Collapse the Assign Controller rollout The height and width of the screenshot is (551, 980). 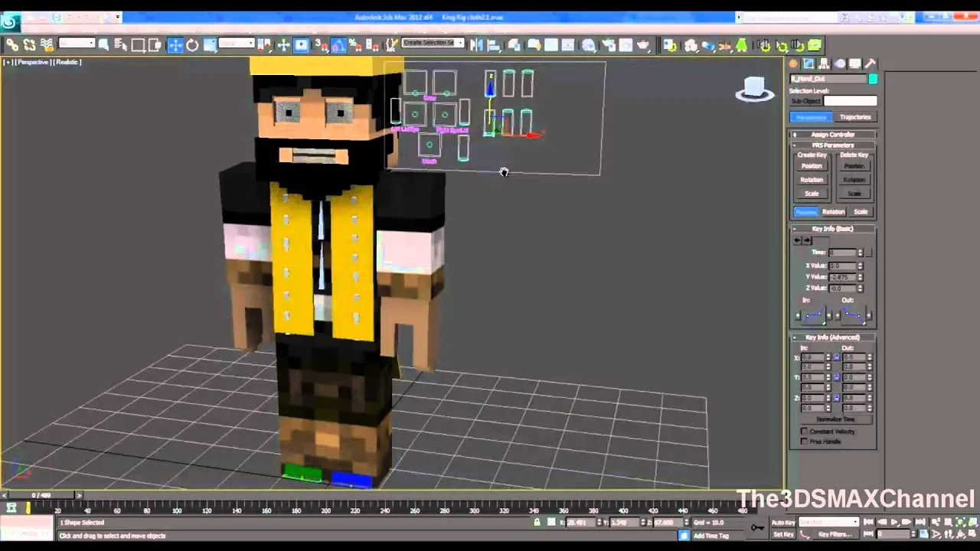point(833,135)
